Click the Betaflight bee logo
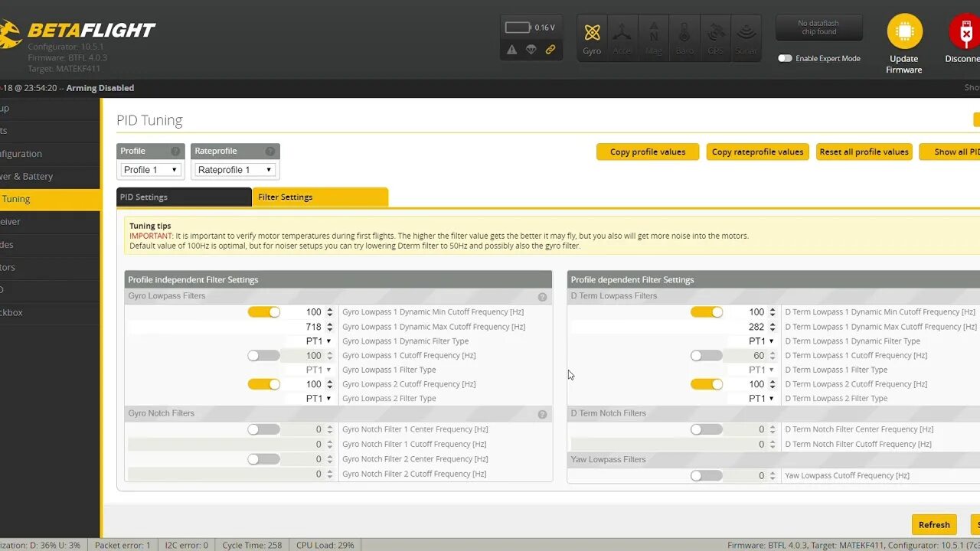Screen dimensions: 980x551 pos(10,34)
